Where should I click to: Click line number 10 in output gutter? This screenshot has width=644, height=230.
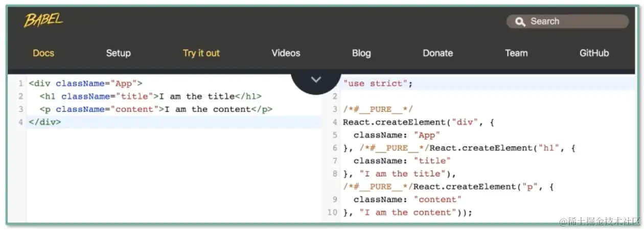333,212
